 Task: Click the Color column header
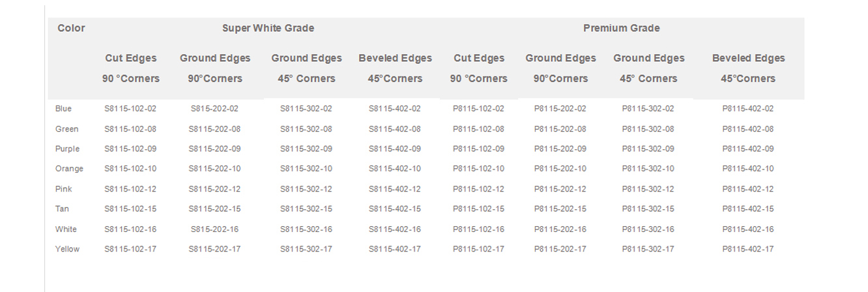[x=71, y=28]
